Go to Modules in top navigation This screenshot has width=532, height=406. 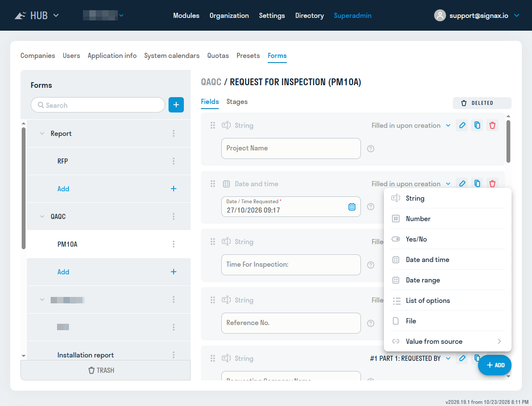pyautogui.click(x=186, y=15)
